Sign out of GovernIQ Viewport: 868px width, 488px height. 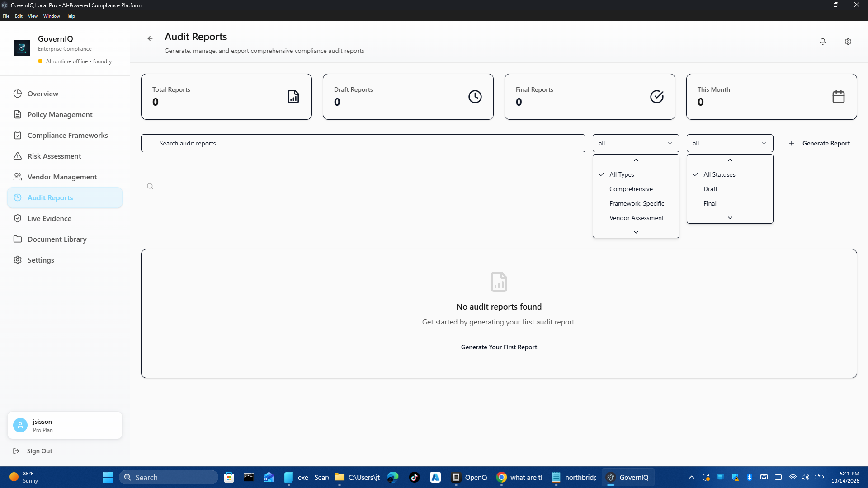point(33,451)
